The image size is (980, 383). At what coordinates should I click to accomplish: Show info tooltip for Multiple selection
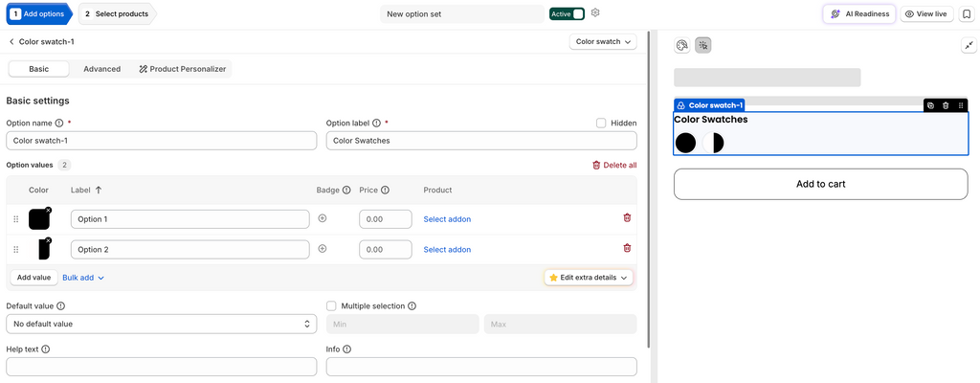click(412, 306)
